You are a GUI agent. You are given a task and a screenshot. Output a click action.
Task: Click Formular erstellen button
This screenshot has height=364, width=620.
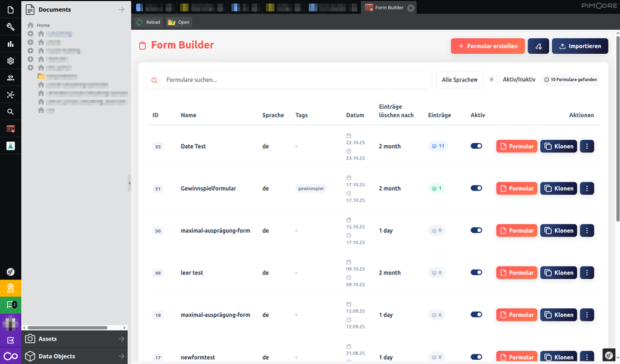click(x=487, y=46)
